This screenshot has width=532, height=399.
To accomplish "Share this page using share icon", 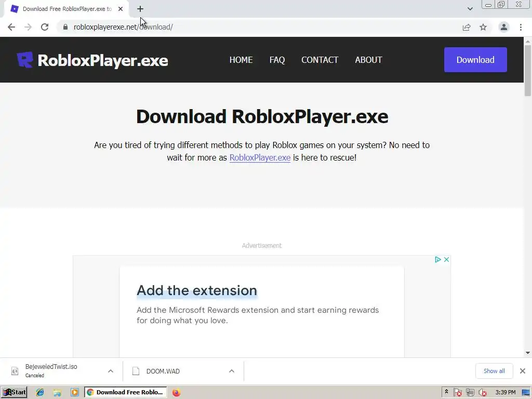I will pos(467,27).
